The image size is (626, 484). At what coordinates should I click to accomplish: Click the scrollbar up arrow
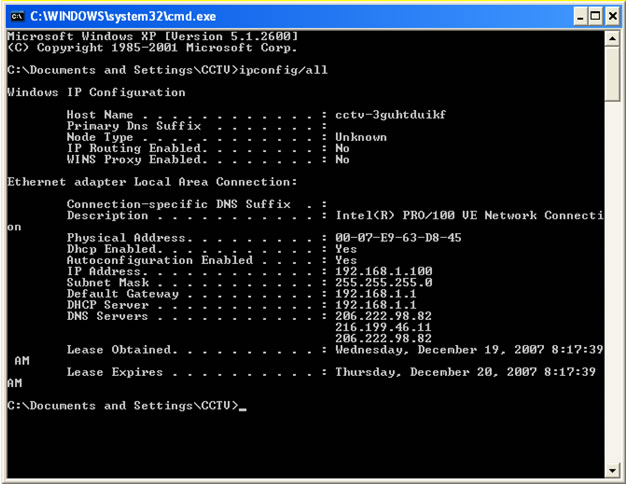(612, 39)
